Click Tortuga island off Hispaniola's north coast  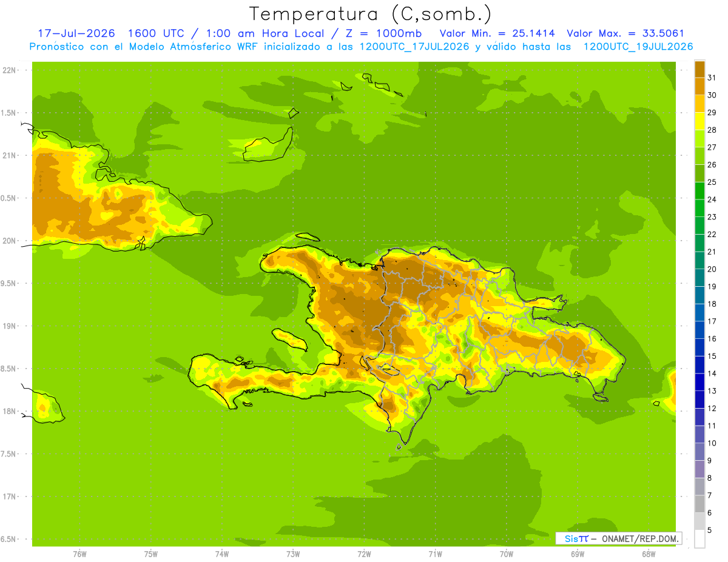point(308,237)
